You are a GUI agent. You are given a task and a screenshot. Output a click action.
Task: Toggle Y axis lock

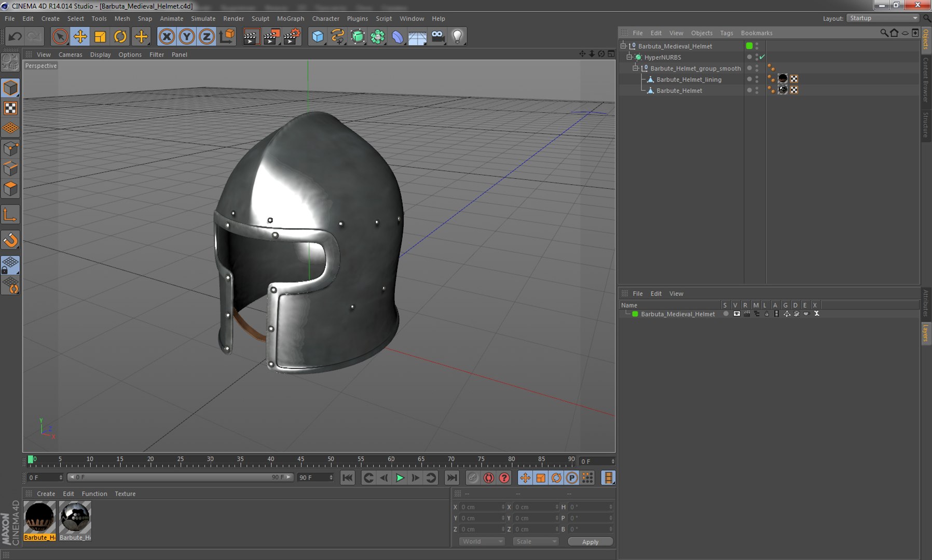pos(187,36)
